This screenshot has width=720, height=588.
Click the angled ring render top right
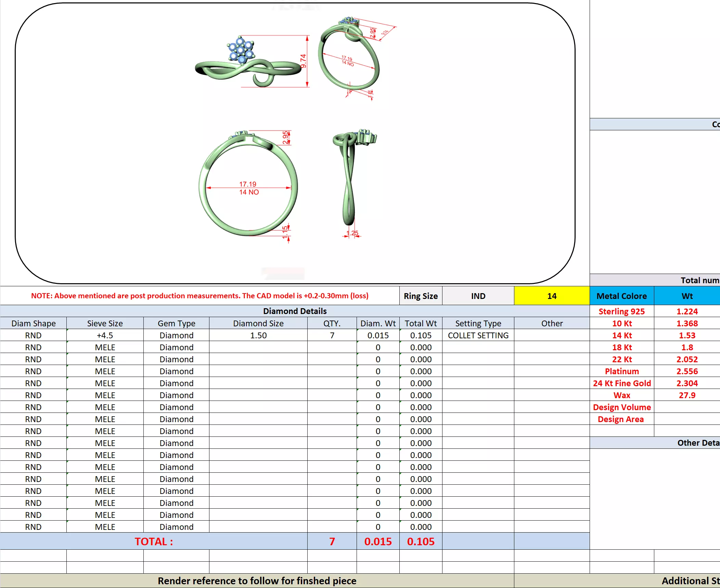349,58
